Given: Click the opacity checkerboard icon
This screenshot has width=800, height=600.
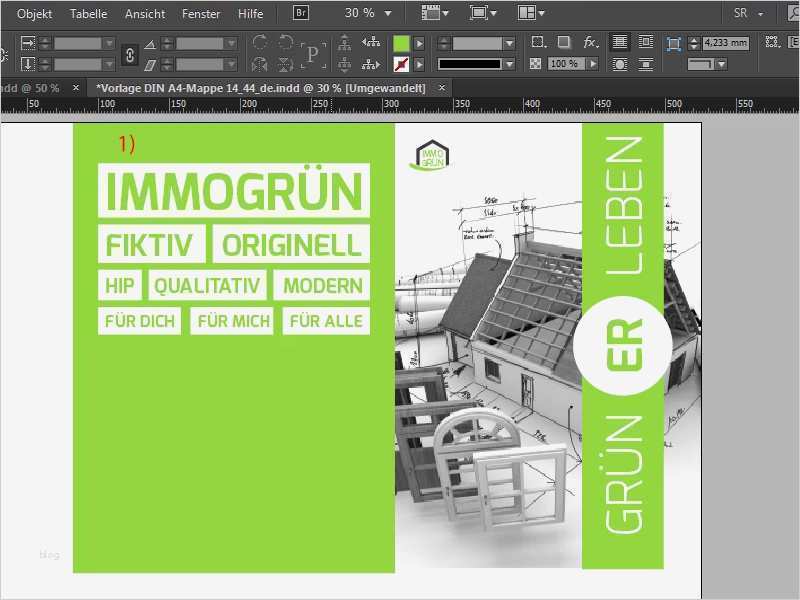Looking at the screenshot, I should (535, 64).
